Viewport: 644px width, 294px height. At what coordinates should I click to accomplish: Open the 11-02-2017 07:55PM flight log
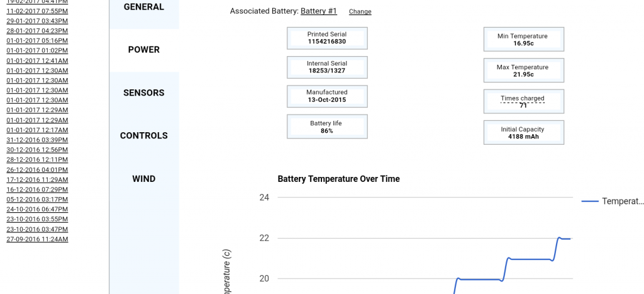[37, 11]
